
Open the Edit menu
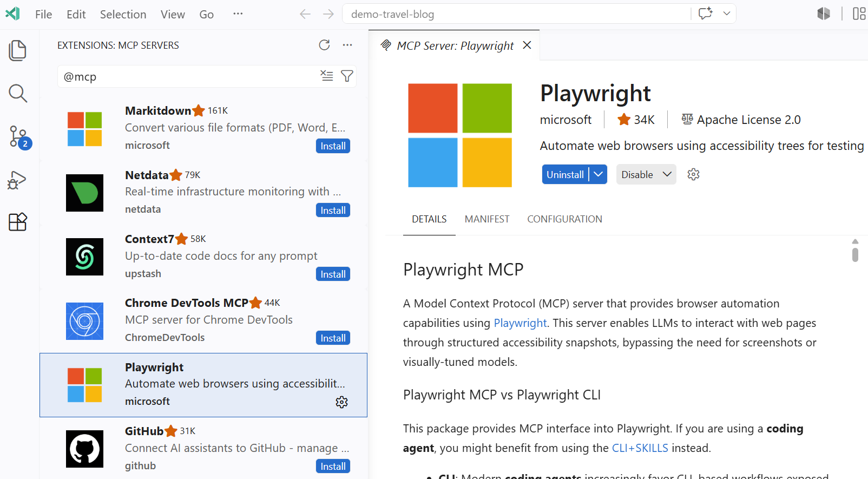click(x=76, y=14)
